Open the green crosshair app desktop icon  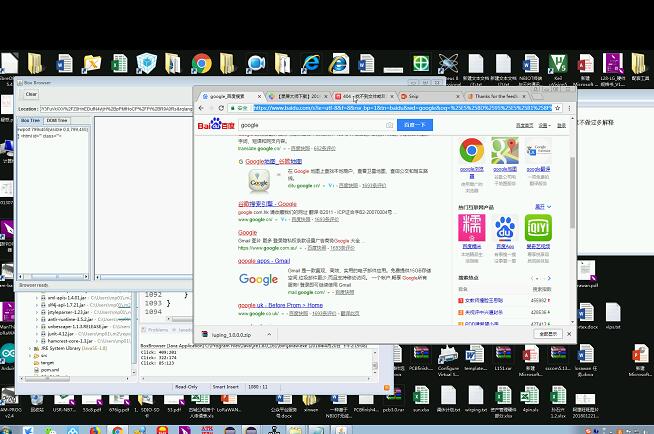click(421, 63)
